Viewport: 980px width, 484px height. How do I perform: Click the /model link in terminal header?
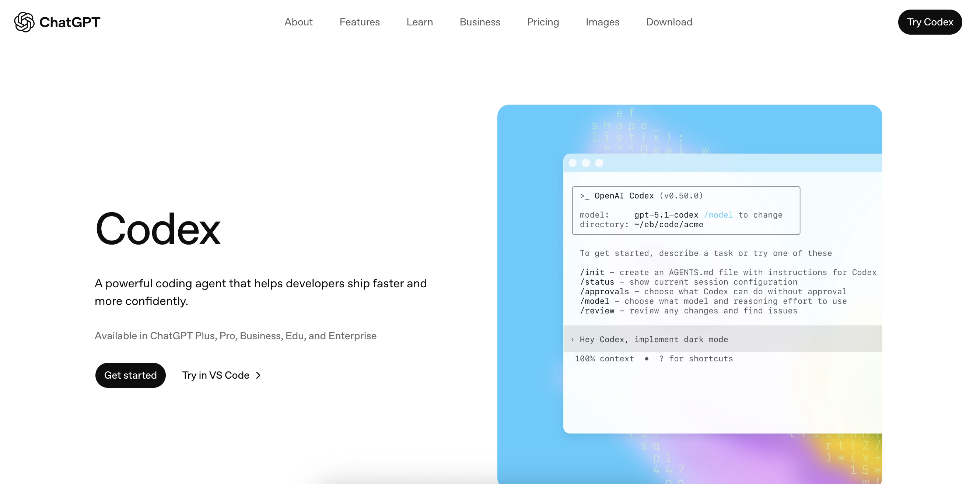tap(718, 215)
